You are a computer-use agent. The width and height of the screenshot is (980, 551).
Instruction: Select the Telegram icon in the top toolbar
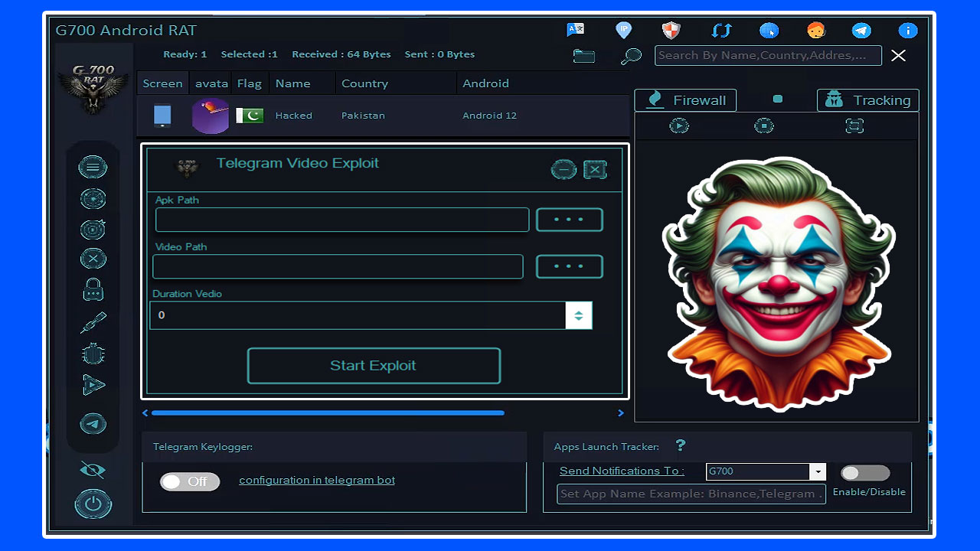pos(861,31)
